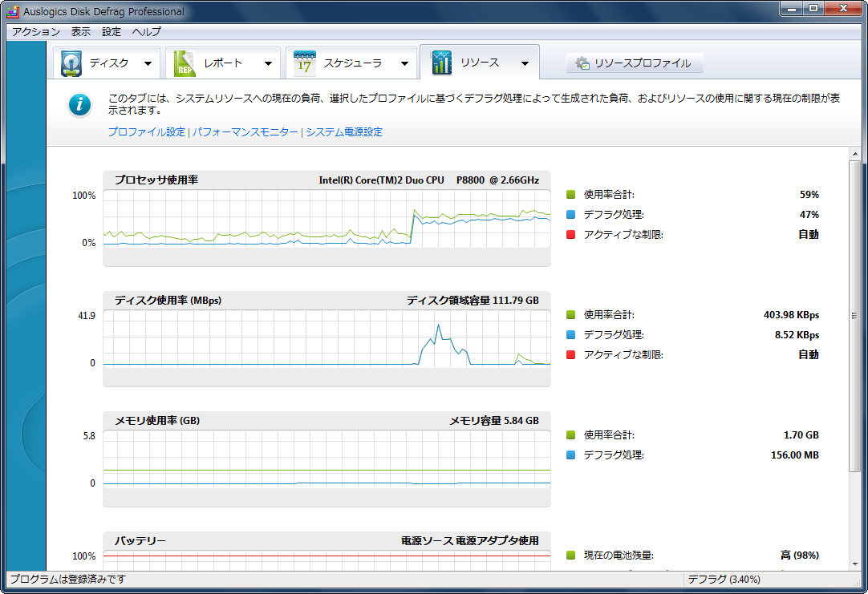Click the Auslogics app icon in title bar

14,11
